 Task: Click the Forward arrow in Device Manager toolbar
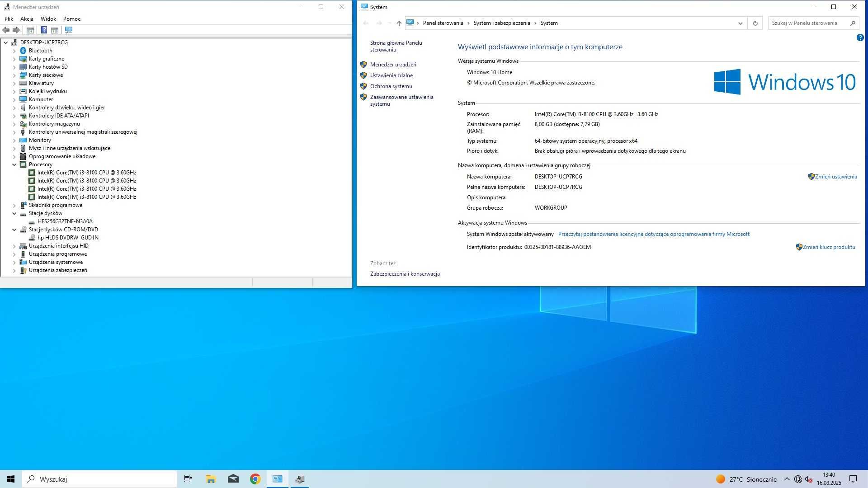tap(16, 30)
